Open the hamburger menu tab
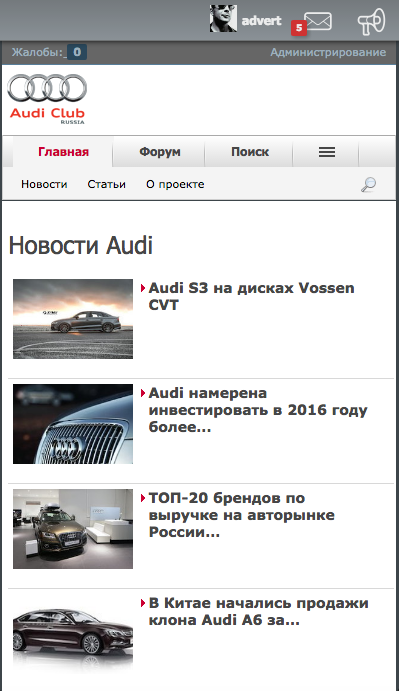The width and height of the screenshot is (399, 691). [x=327, y=152]
